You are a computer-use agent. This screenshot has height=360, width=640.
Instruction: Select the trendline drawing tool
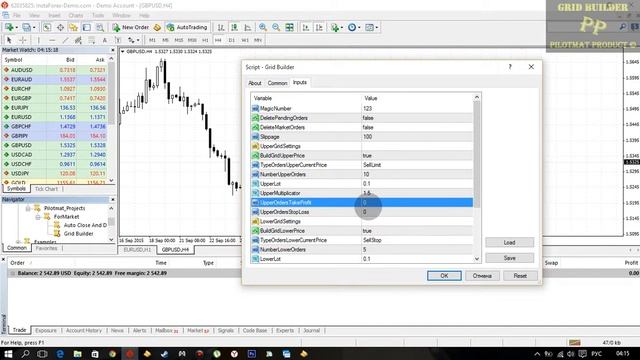65,40
